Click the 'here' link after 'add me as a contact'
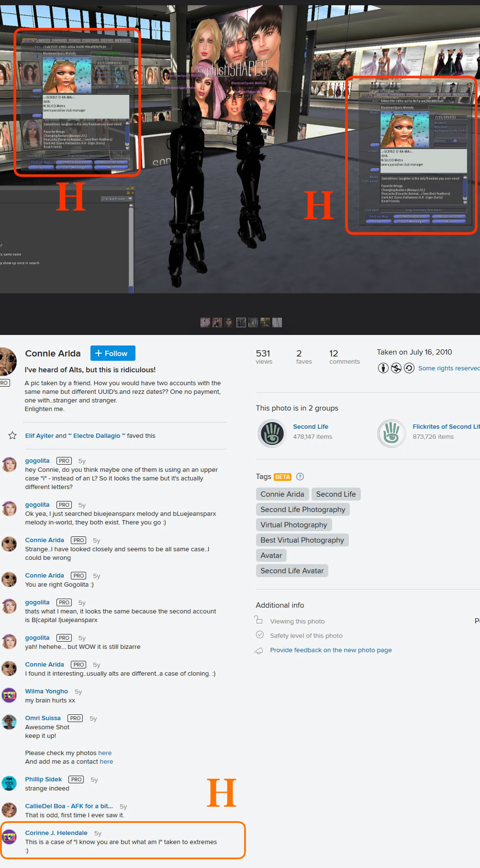This screenshot has width=480, height=868. (x=107, y=761)
